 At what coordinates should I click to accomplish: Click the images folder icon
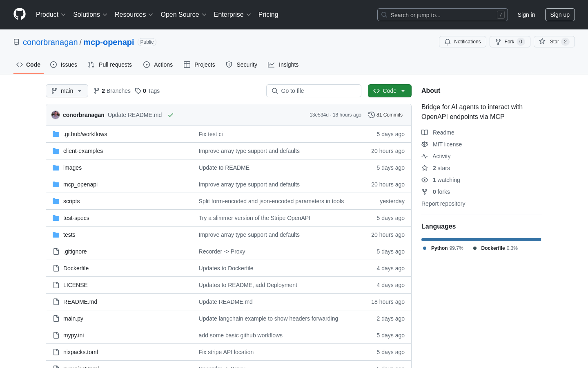pos(56,168)
